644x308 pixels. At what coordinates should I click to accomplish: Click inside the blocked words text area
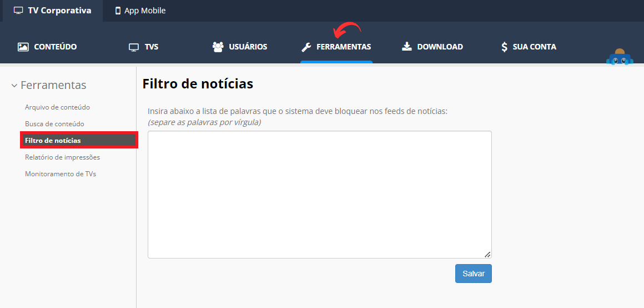click(320, 195)
